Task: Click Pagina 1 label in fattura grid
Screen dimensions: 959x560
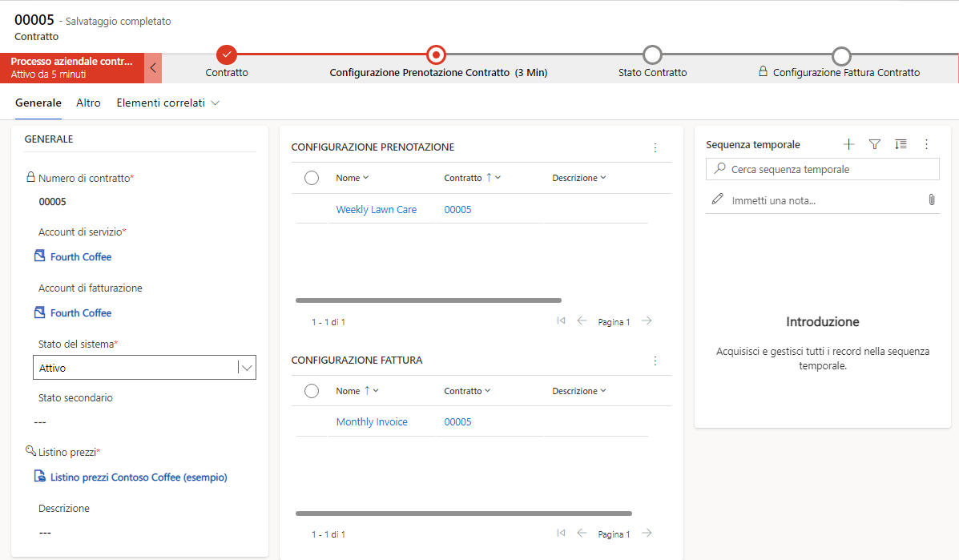Action: point(614,534)
